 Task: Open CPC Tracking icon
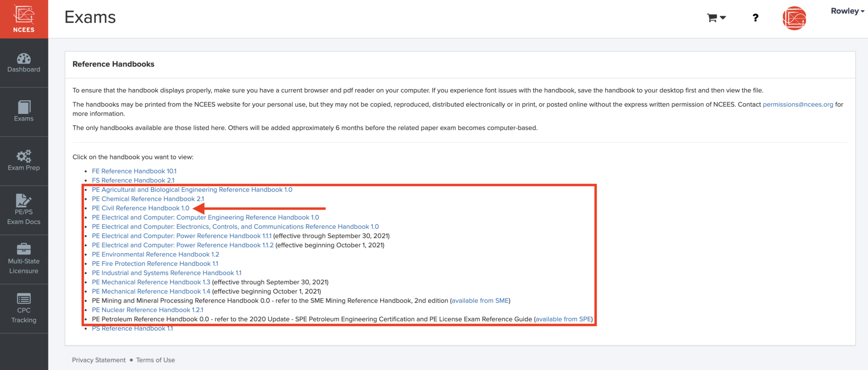(24, 299)
